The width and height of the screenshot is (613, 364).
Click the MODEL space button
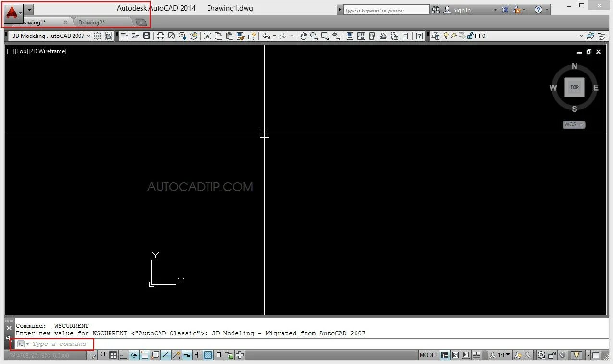[x=429, y=355]
